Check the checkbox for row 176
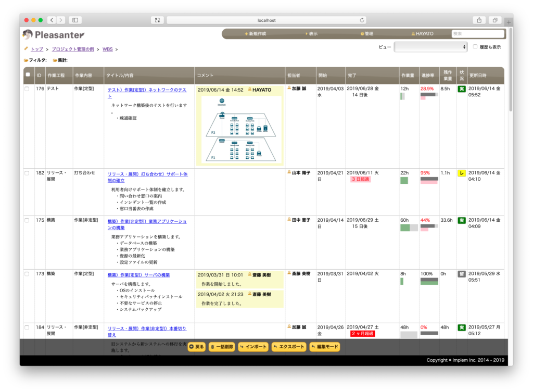 click(27, 88)
